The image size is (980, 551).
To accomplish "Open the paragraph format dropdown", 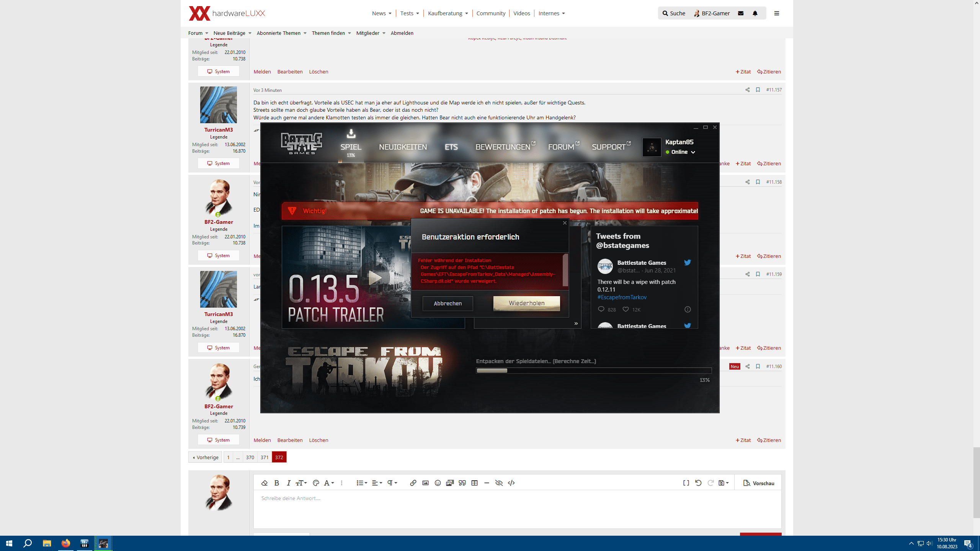I will [392, 483].
